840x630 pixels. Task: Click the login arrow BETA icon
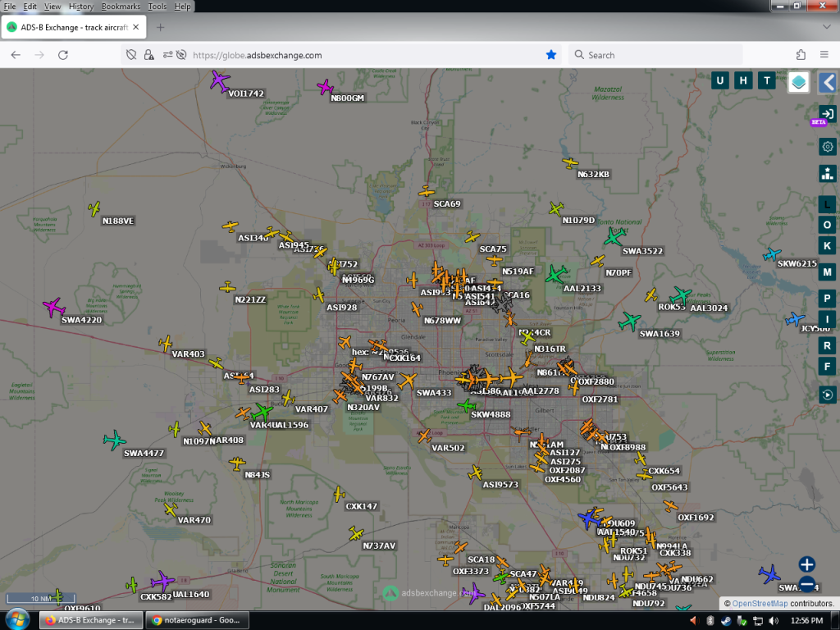(827, 114)
